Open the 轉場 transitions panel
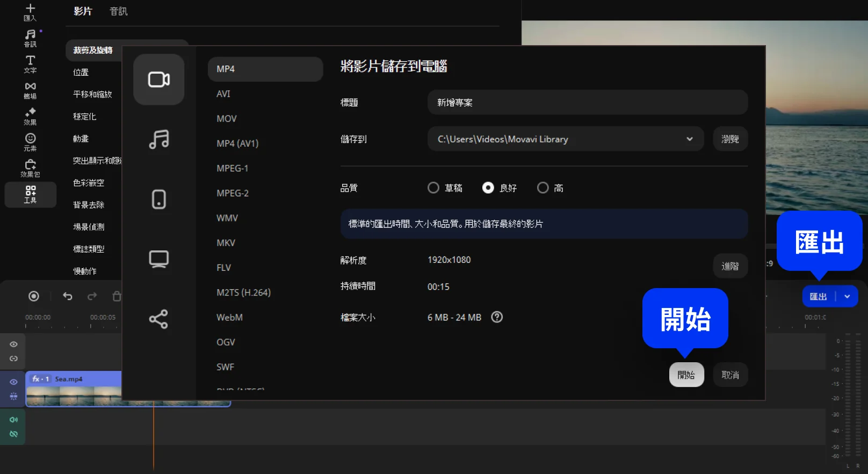This screenshot has width=868, height=474. pyautogui.click(x=30, y=90)
